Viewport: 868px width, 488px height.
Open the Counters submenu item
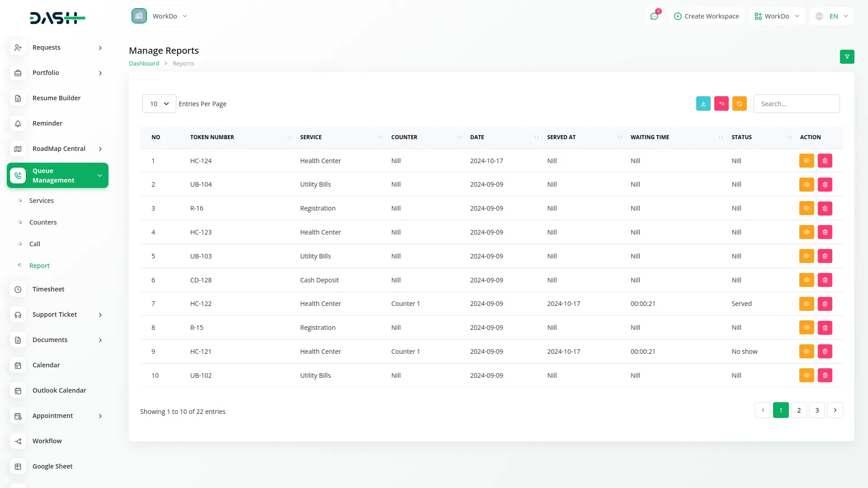click(43, 222)
